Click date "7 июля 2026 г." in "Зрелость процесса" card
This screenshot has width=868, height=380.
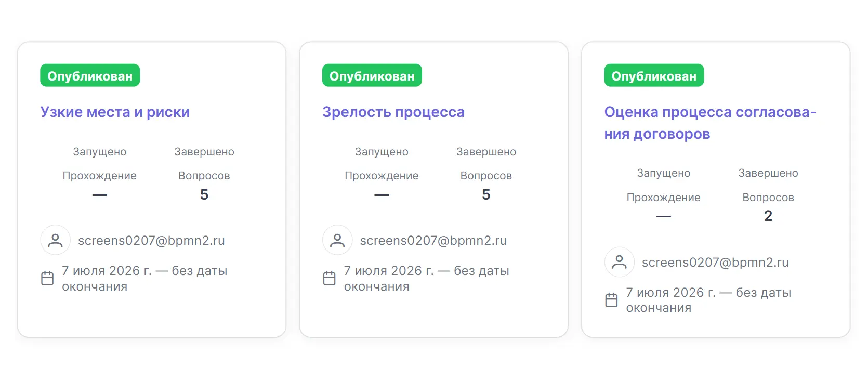click(x=389, y=271)
